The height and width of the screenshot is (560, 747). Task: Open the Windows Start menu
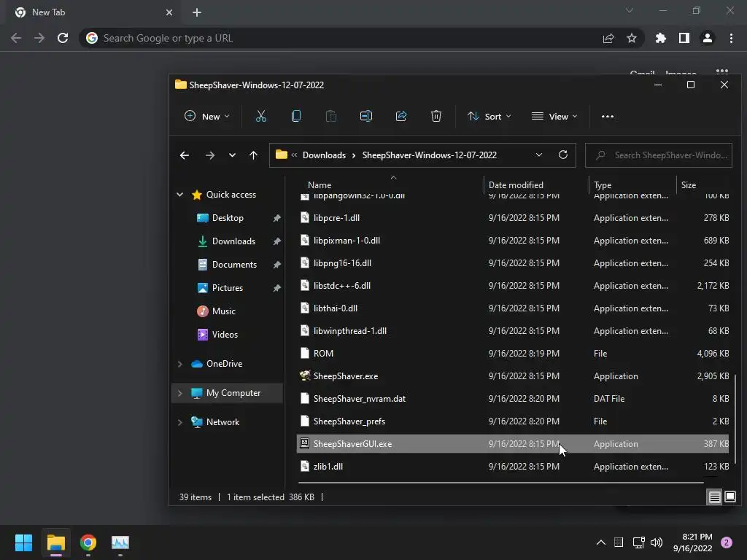pyautogui.click(x=23, y=542)
